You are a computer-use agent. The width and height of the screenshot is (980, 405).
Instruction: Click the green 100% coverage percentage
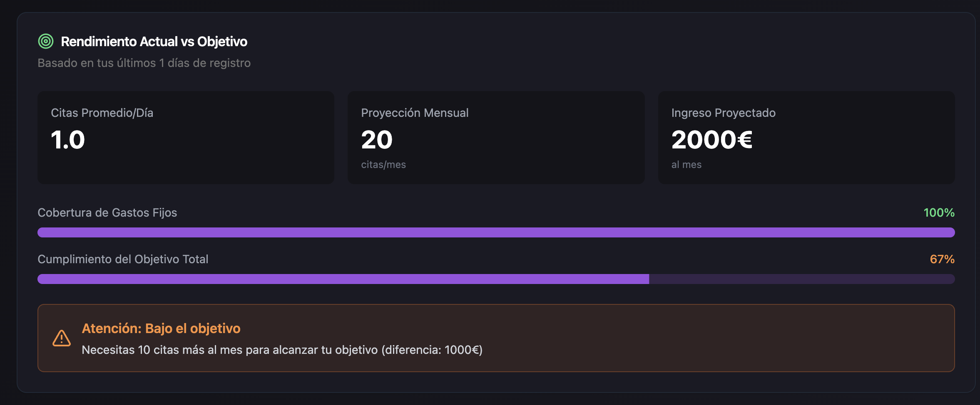939,212
